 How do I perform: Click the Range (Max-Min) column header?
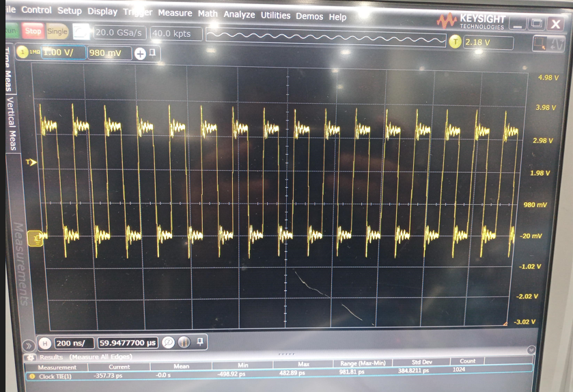click(363, 363)
